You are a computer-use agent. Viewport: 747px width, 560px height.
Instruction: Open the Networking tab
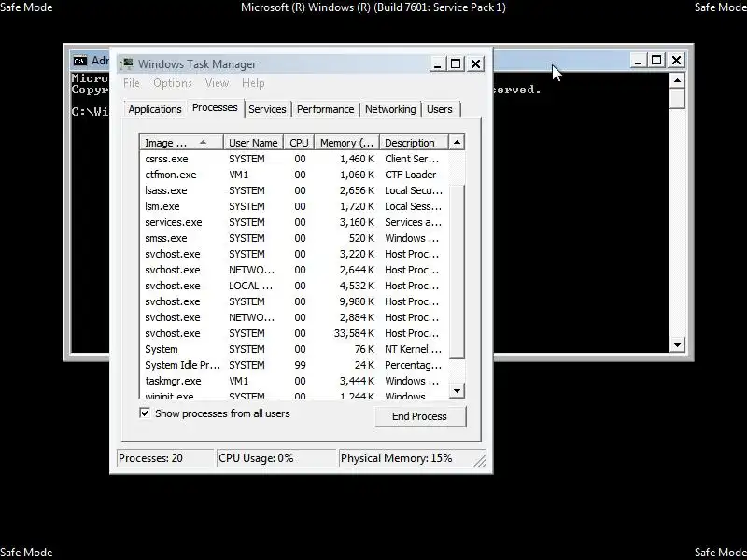point(390,109)
